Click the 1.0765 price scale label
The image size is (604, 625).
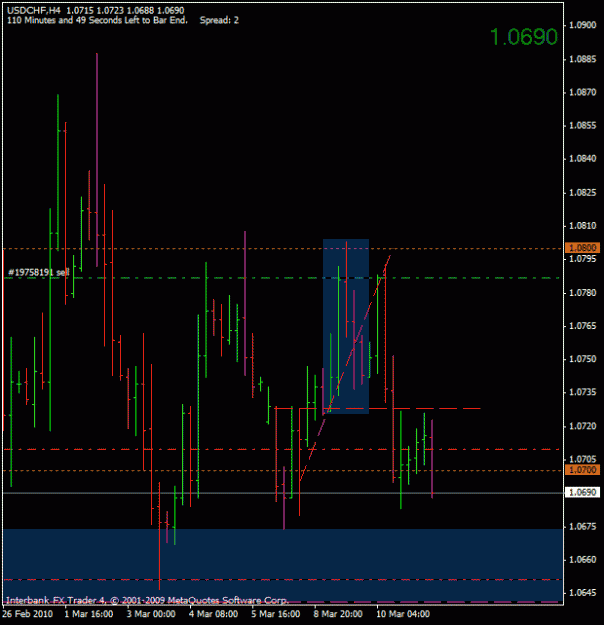582,326
